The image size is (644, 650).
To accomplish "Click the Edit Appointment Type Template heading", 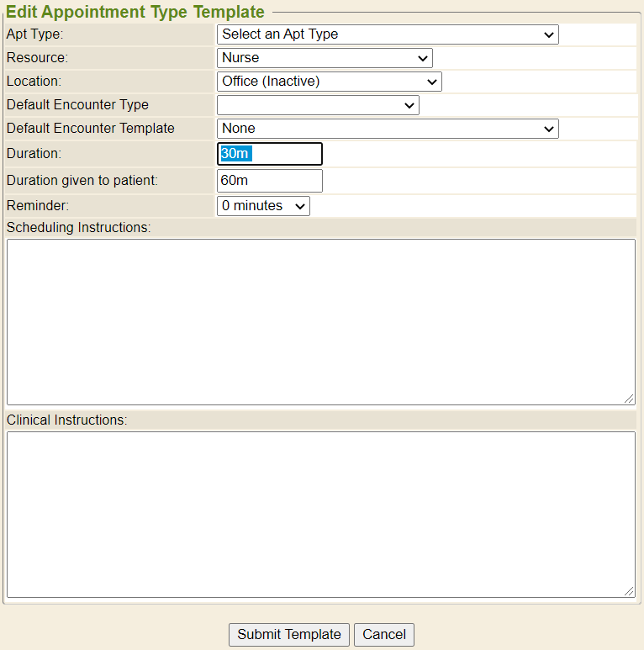I will pyautogui.click(x=135, y=12).
